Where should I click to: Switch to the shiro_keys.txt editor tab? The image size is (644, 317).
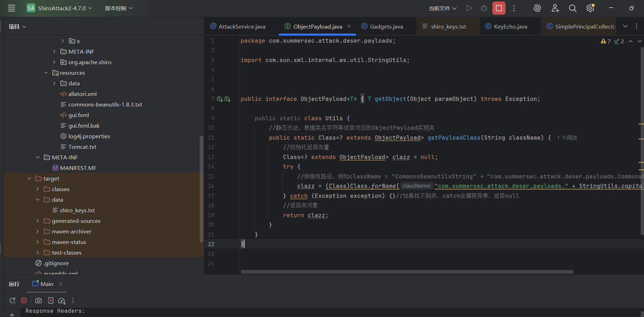pos(448,26)
